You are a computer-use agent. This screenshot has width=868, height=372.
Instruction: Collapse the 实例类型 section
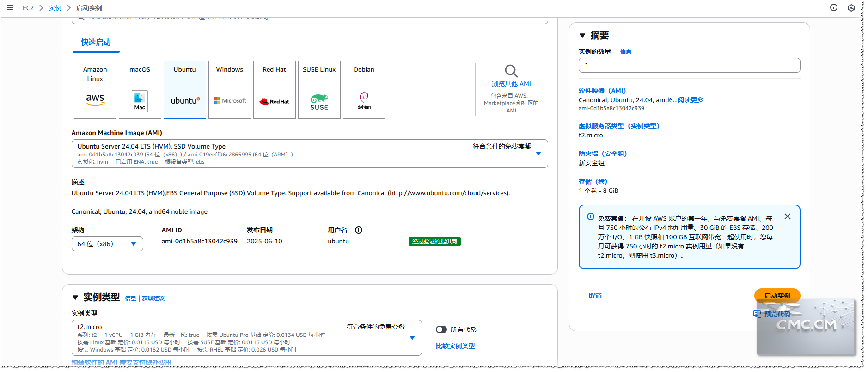point(75,298)
